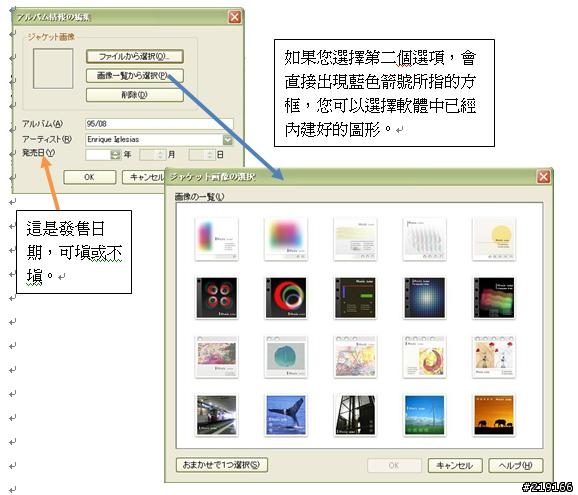Select the pink floral painting jacket thumbnail
The width and height of the screenshot is (578, 495).
tap(216, 357)
